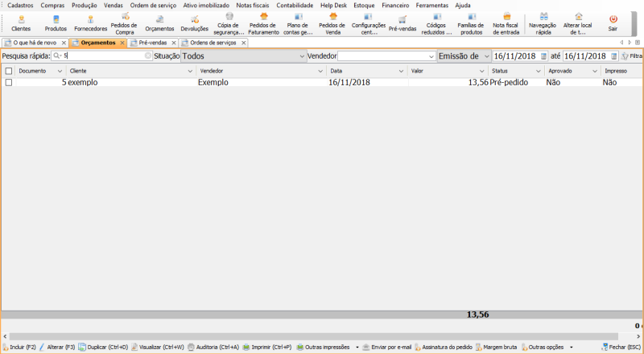This screenshot has height=354, width=644.
Task: Click Enviar por e-mail button
Action: tap(386, 347)
